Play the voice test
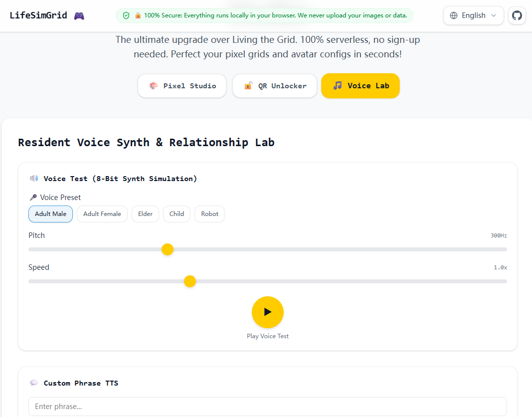Image resolution: width=532 pixels, height=417 pixels. pyautogui.click(x=268, y=312)
